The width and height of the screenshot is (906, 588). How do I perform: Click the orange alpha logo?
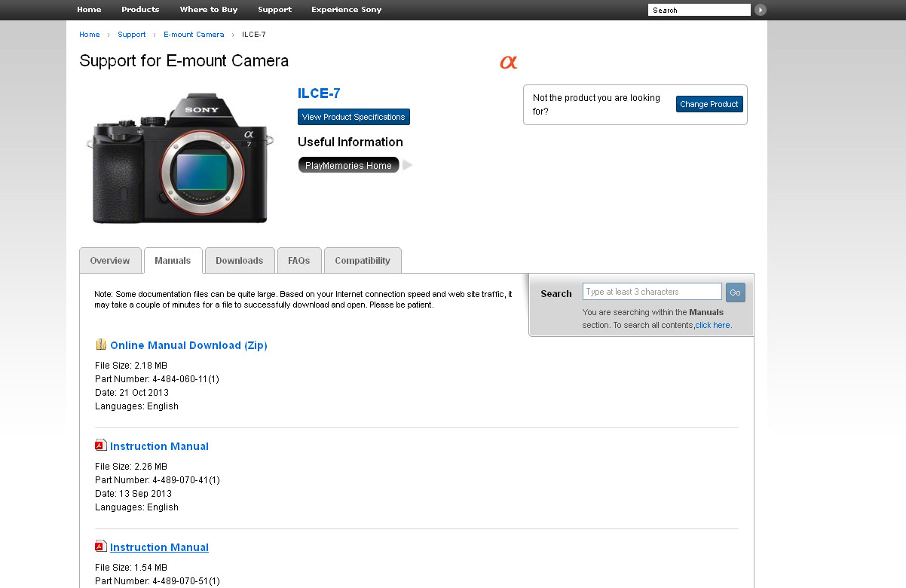click(509, 62)
